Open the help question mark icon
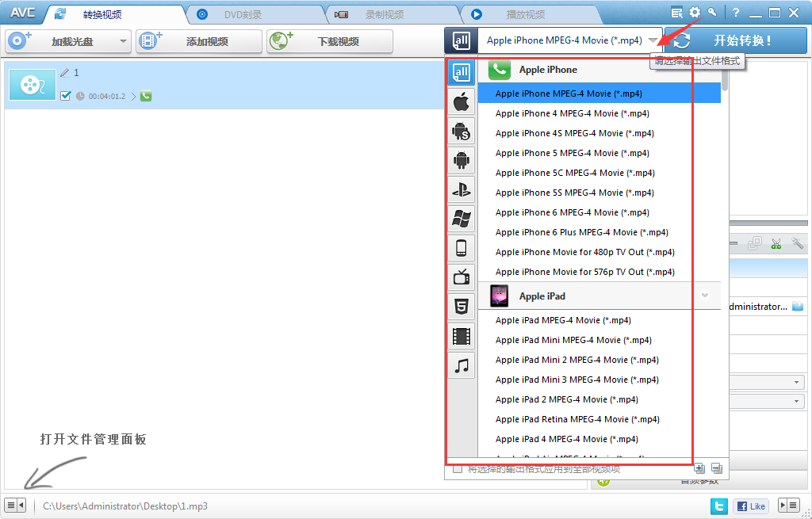 pos(736,13)
